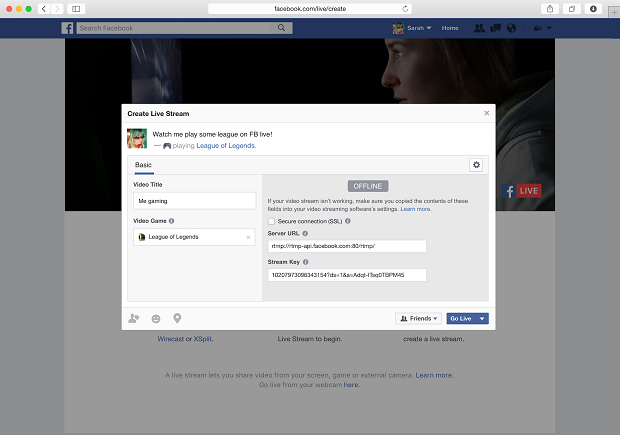Click the Server URL field
The image size is (620, 435).
point(347,246)
